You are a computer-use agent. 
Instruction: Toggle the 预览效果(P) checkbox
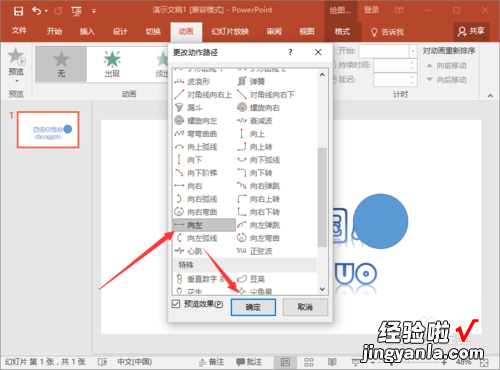tap(176, 304)
